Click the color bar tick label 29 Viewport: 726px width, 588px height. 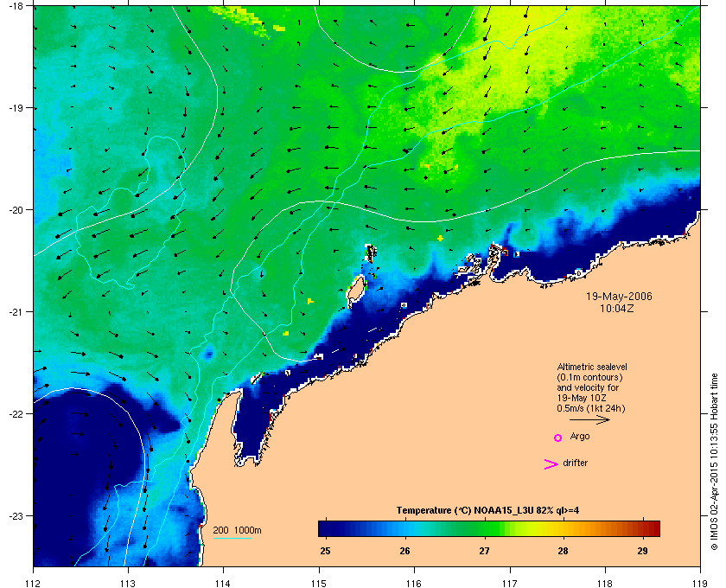point(642,551)
